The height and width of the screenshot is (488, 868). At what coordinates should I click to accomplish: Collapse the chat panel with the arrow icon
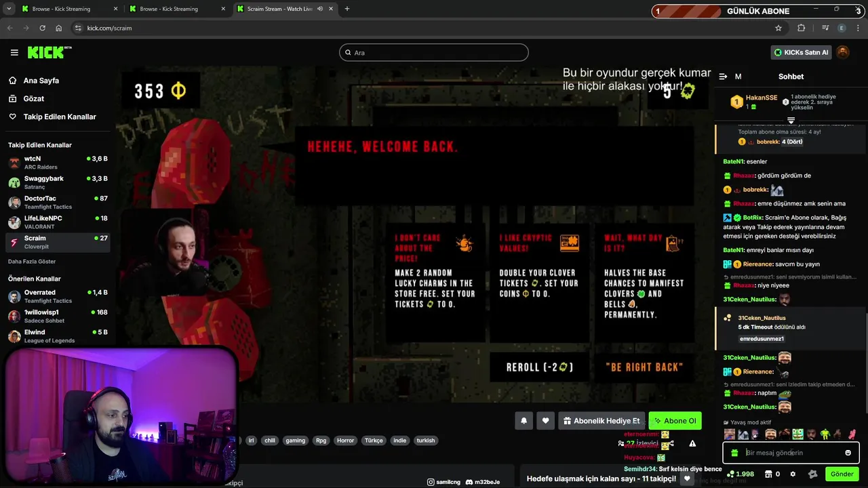723,77
